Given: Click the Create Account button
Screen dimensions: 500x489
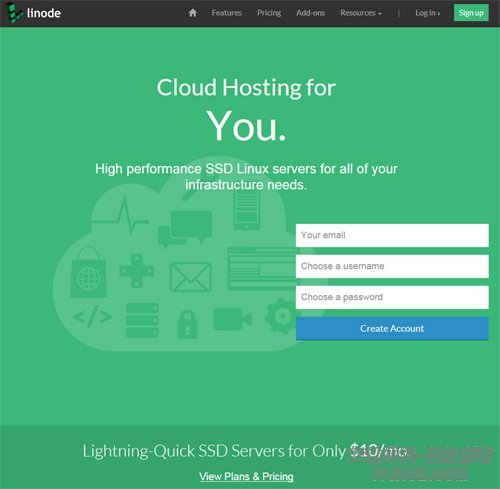Looking at the screenshot, I should pyautogui.click(x=392, y=328).
